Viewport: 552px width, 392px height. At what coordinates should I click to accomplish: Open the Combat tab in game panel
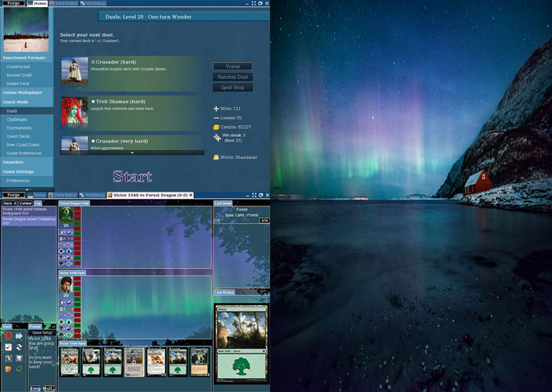click(x=25, y=203)
